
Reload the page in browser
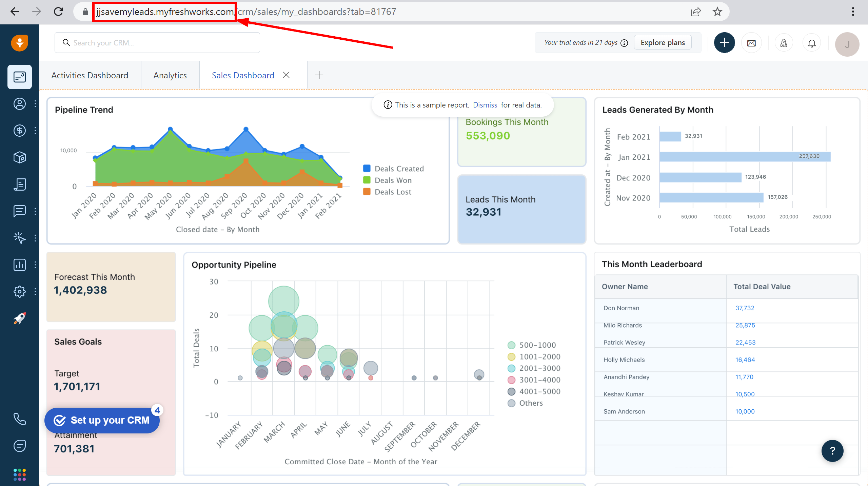tap(58, 12)
